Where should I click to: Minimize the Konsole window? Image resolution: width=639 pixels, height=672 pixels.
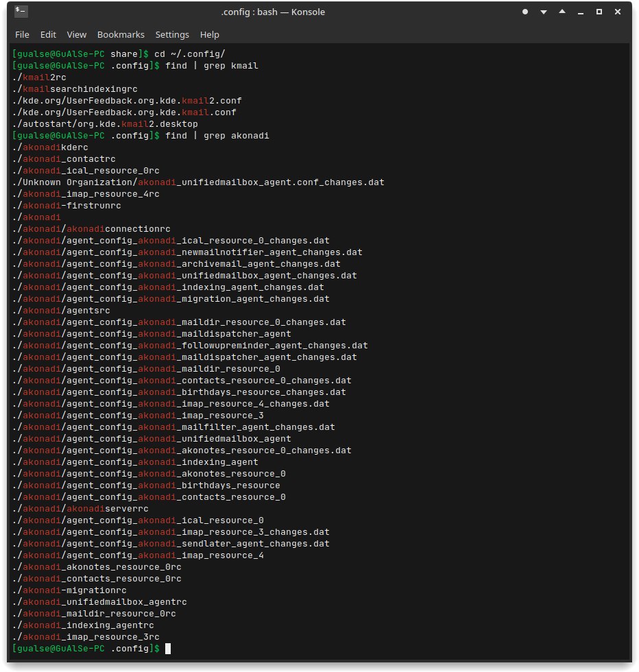pyautogui.click(x=581, y=12)
